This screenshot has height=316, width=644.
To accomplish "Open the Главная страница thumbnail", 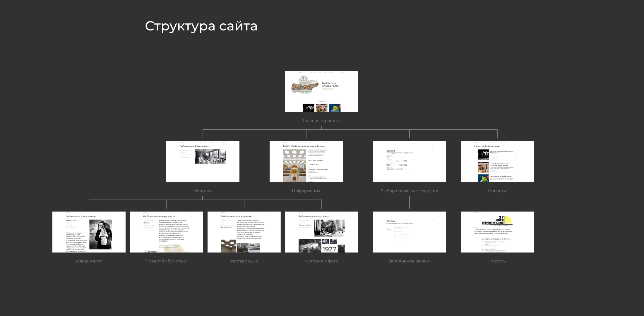I will 321,91.
